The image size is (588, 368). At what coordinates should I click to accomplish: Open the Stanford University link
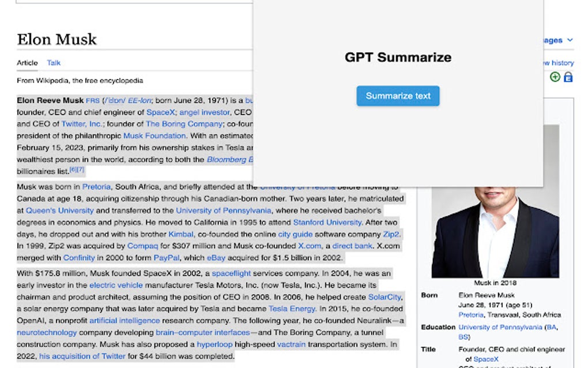click(327, 222)
